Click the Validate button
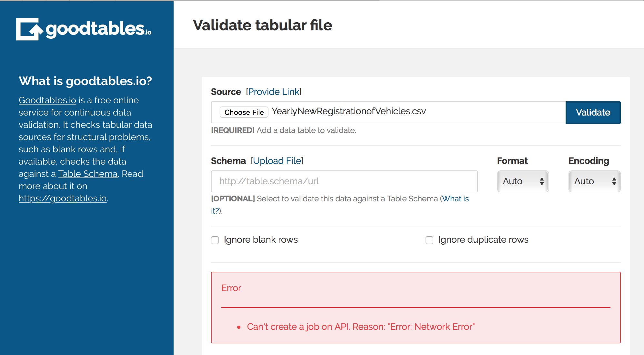 (x=593, y=112)
